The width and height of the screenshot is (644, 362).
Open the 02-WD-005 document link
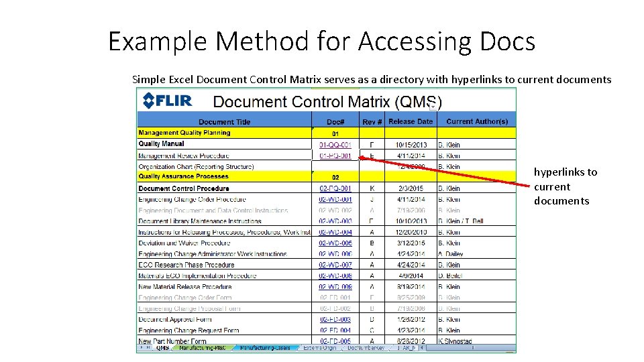335,243
